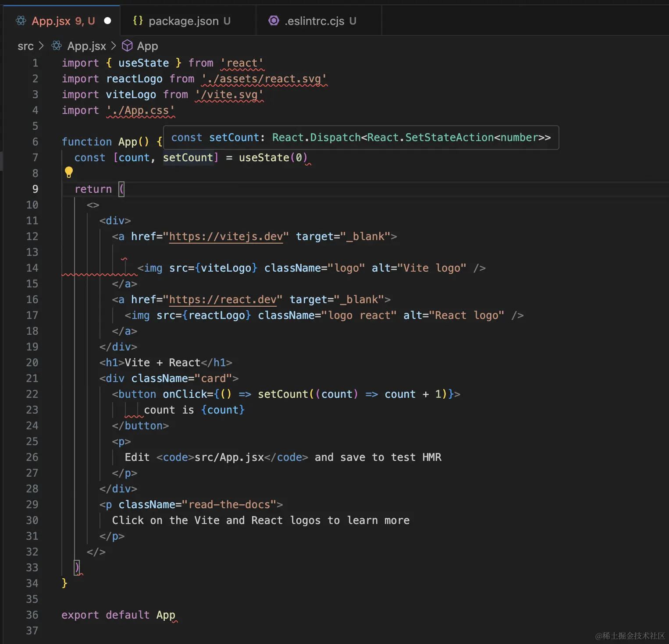Click line number 9 in the gutter
Image resolution: width=669 pixels, height=644 pixels.
(35, 189)
